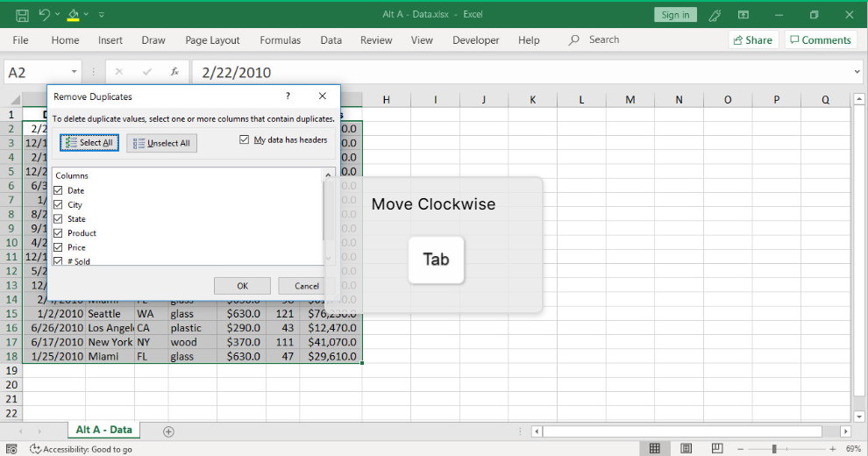Undo the last action
Screen dimensions: 868x456
tap(45, 15)
